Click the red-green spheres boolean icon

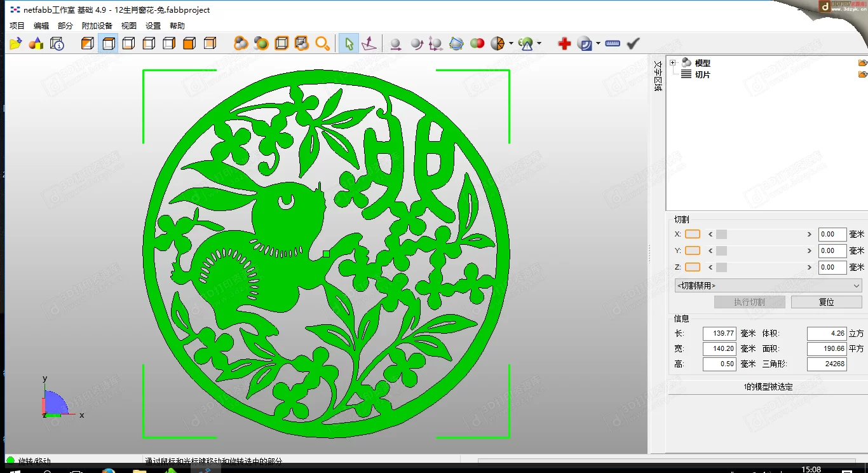point(477,43)
